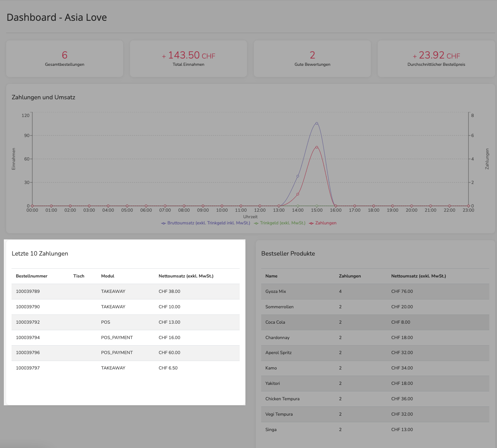Image resolution: width=497 pixels, height=448 pixels.
Task: Sort payments by Bestellnummer column header
Action: pos(32,276)
